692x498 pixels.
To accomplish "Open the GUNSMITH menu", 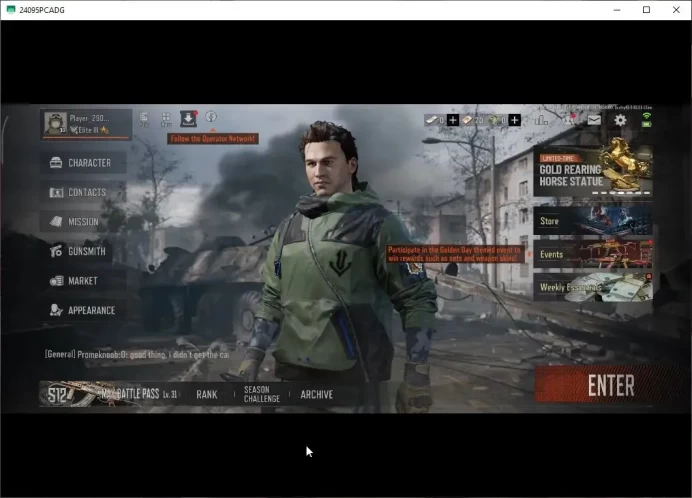I will pos(83,251).
